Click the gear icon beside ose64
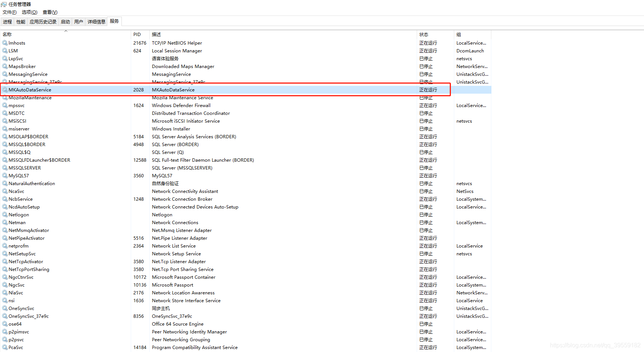This screenshot has width=644, height=352. click(5, 324)
